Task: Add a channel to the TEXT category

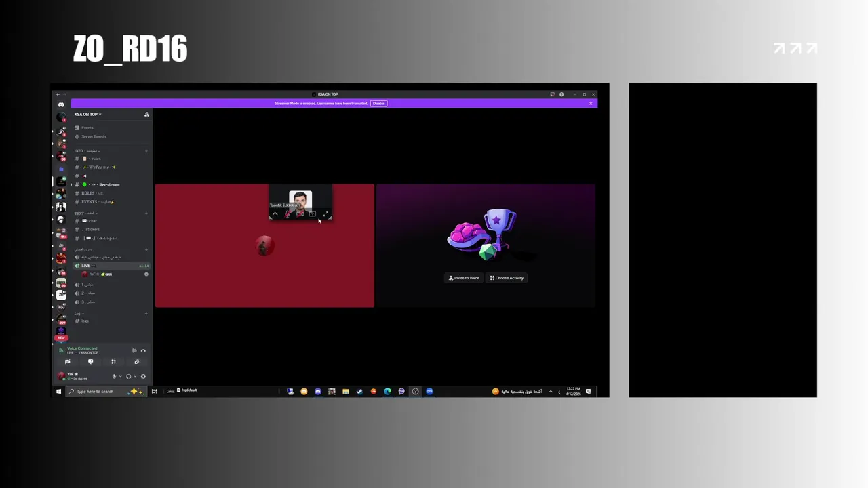Action: tap(146, 213)
